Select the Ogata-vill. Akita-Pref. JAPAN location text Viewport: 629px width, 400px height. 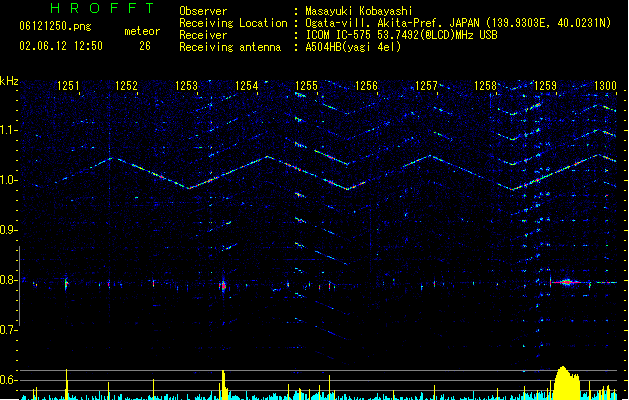pyautogui.click(x=458, y=23)
